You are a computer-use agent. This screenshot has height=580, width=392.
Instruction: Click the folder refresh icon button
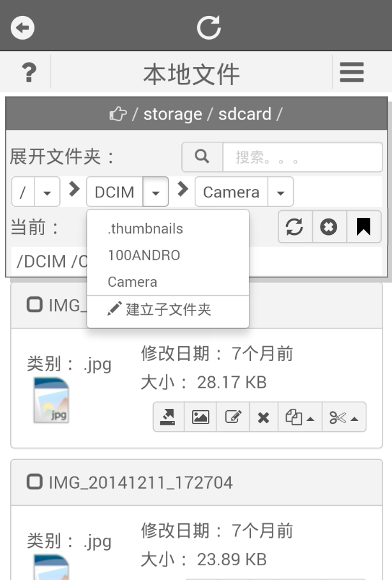pyautogui.click(x=295, y=227)
